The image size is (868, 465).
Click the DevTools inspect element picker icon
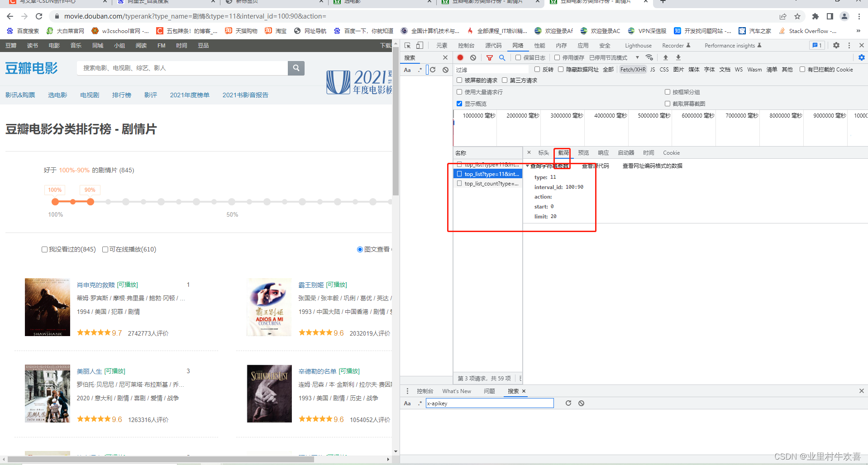(407, 46)
